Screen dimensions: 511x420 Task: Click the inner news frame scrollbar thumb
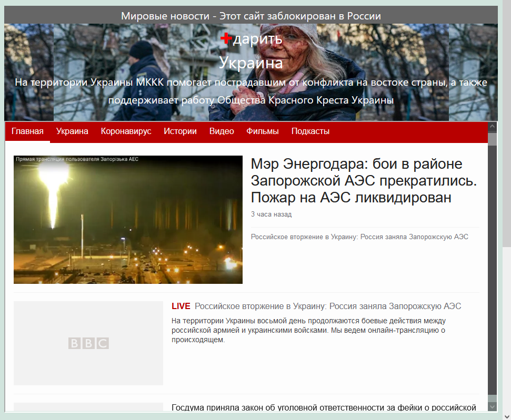click(x=492, y=139)
